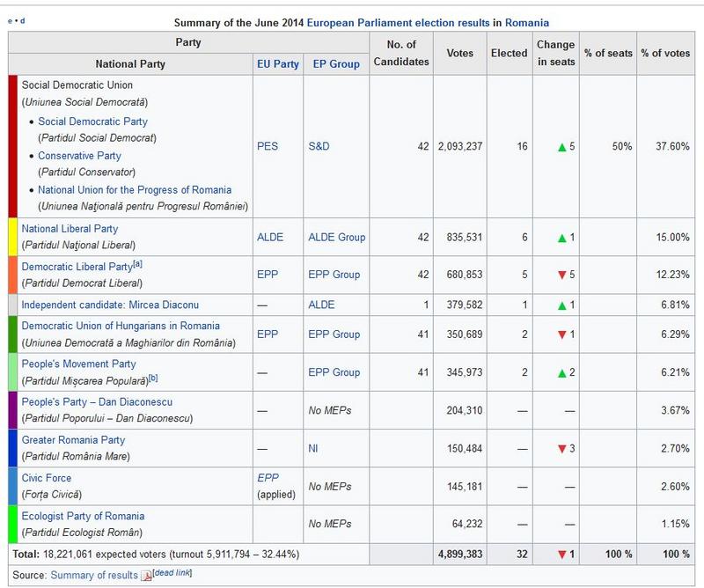Follow the Romania link in the table caption
Viewport: 704px width, 588px height.
click(526, 23)
